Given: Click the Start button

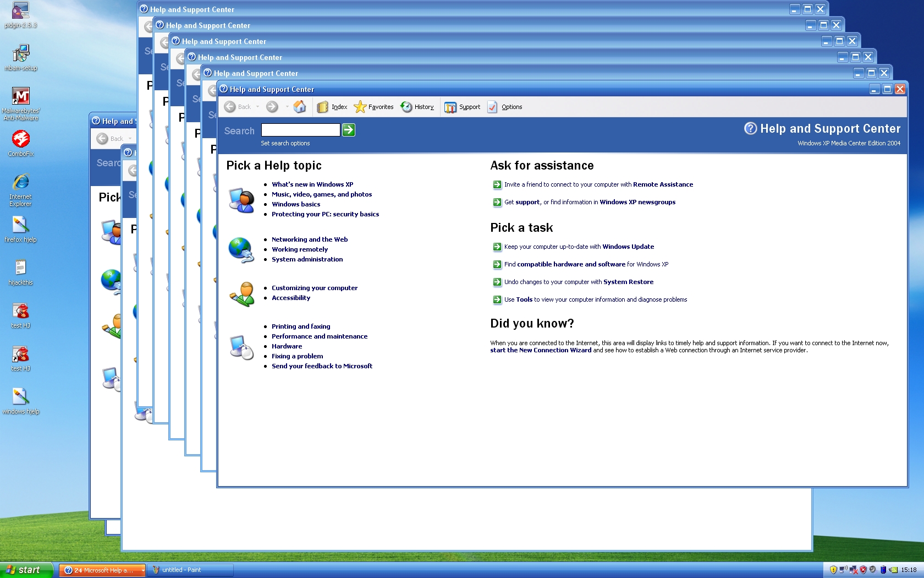Looking at the screenshot, I should [x=26, y=570].
